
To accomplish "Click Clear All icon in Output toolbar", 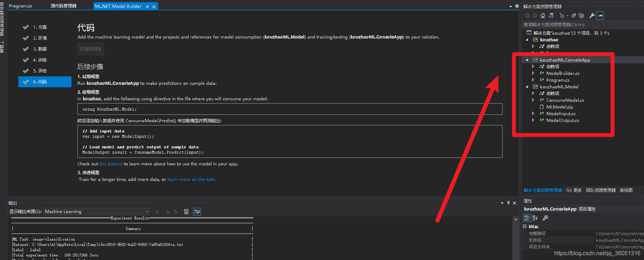I will tap(186, 212).
